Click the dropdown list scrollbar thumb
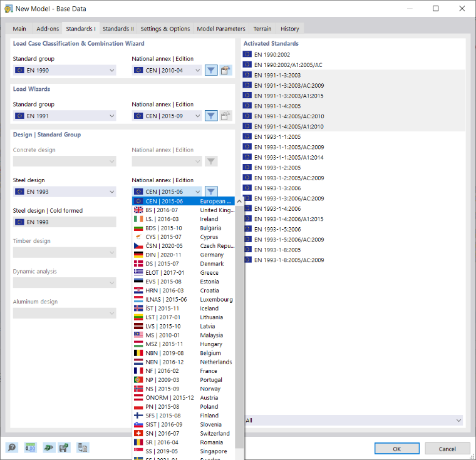The width and height of the screenshot is (476, 460). point(239,327)
